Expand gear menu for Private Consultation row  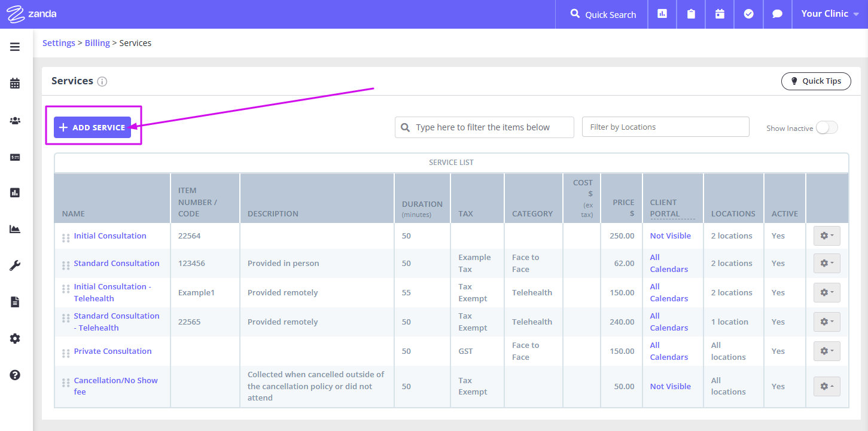pos(827,351)
